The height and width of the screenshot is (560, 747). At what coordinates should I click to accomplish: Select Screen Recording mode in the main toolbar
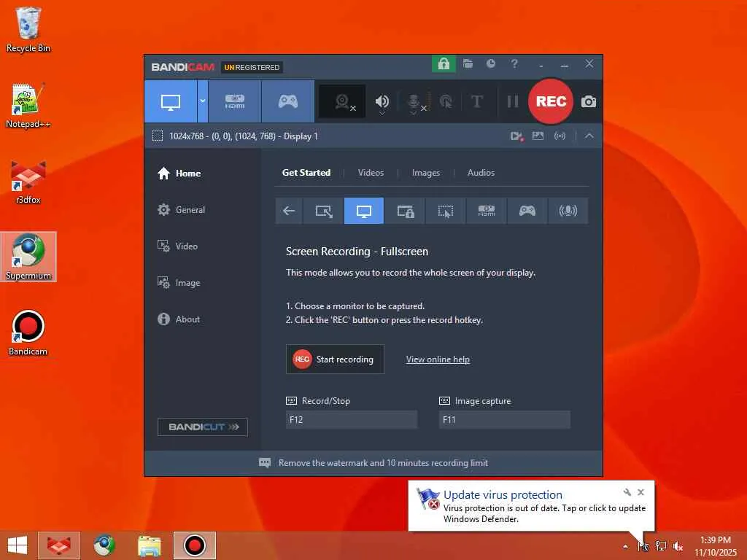pos(171,101)
